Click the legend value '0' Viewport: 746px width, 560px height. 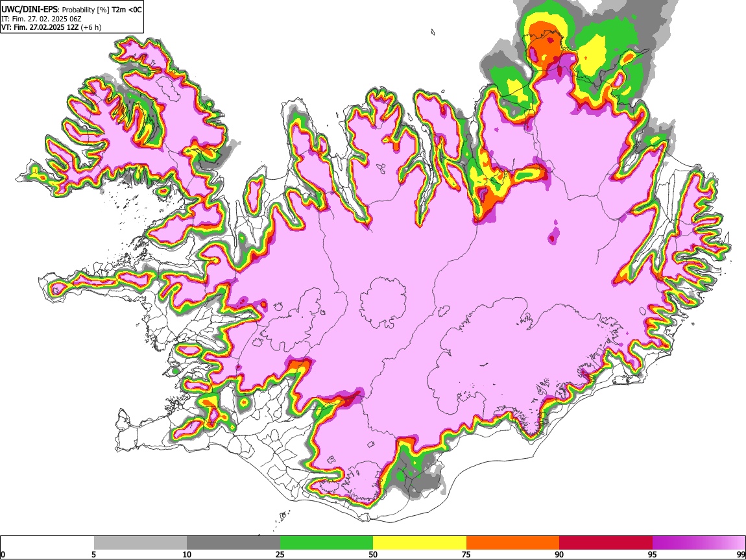click(3, 554)
